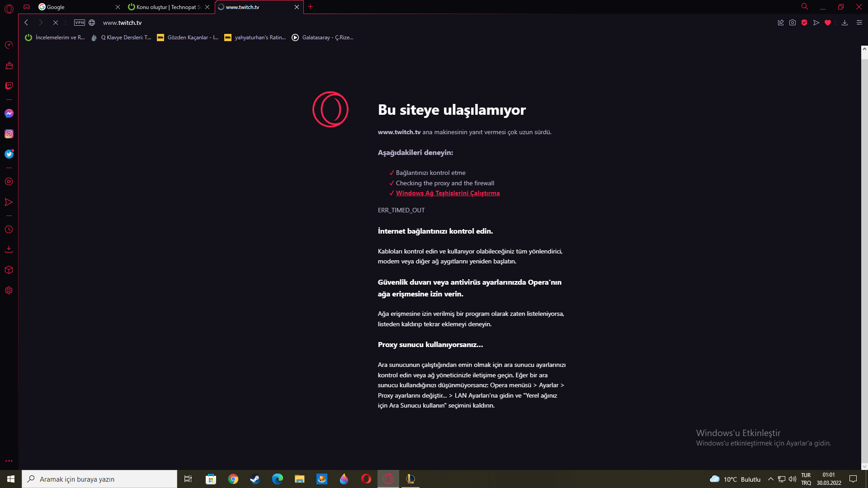Image resolution: width=868 pixels, height=488 pixels.
Task: Open Messenger from the sidebar
Action: coord(9,113)
